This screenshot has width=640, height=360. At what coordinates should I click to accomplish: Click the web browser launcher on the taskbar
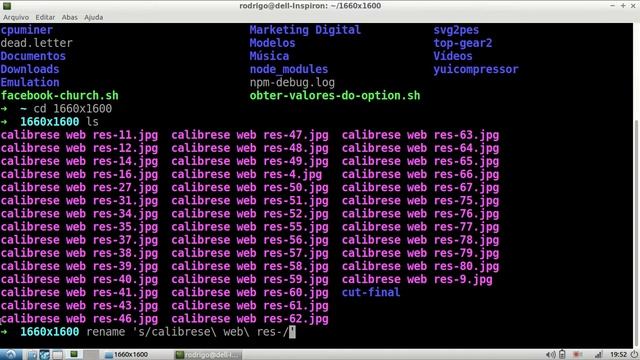[44, 354]
